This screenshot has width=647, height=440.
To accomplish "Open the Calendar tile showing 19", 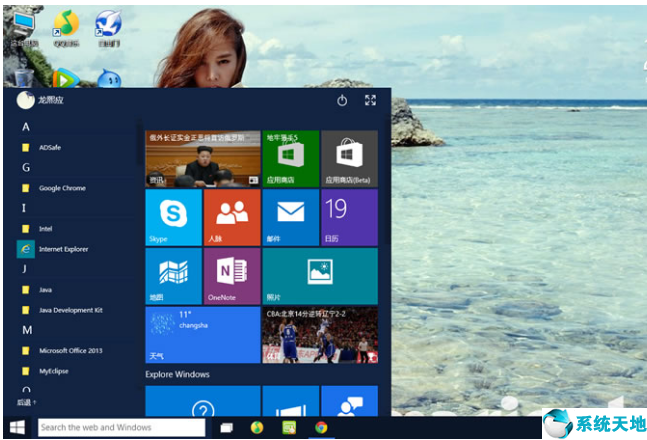I will tap(349, 218).
